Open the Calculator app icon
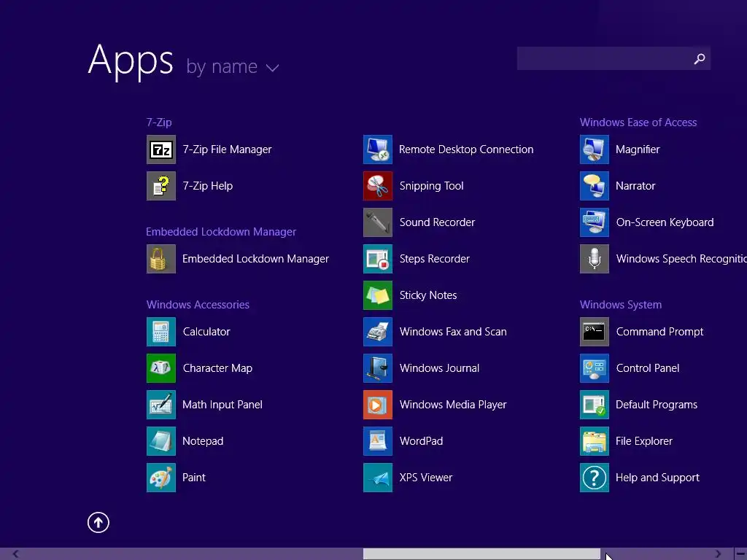This screenshot has height=560, width=747. pyautogui.click(x=161, y=332)
